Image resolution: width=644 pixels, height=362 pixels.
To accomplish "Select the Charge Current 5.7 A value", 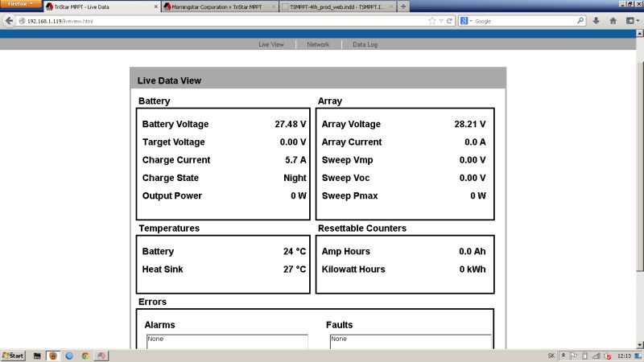I will click(x=295, y=160).
